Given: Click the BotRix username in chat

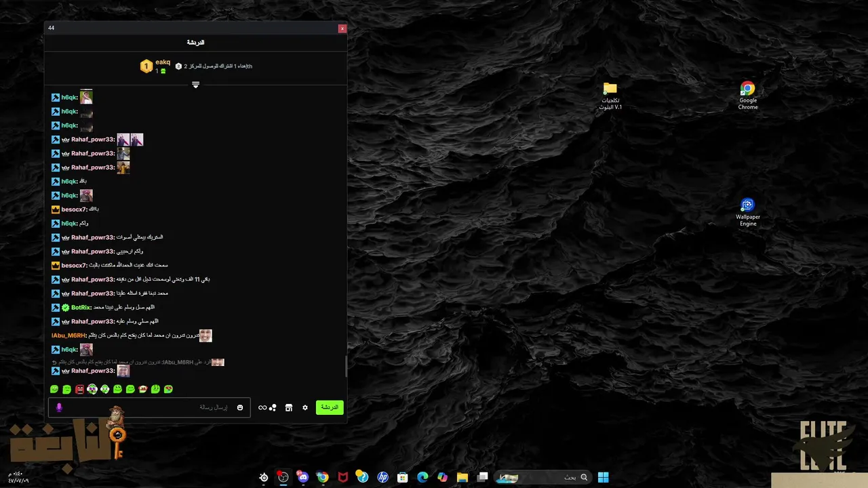Looking at the screenshot, I should (x=81, y=308).
